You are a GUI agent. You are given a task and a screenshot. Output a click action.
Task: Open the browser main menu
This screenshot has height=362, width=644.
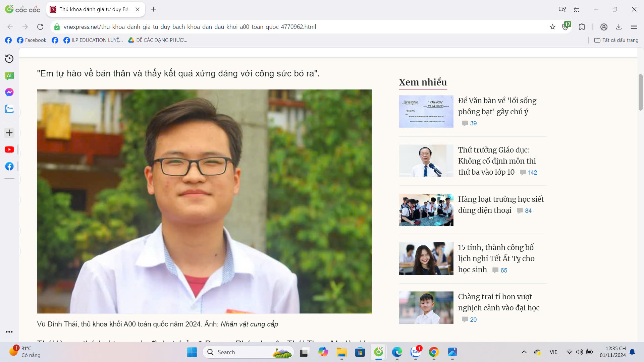point(634,27)
